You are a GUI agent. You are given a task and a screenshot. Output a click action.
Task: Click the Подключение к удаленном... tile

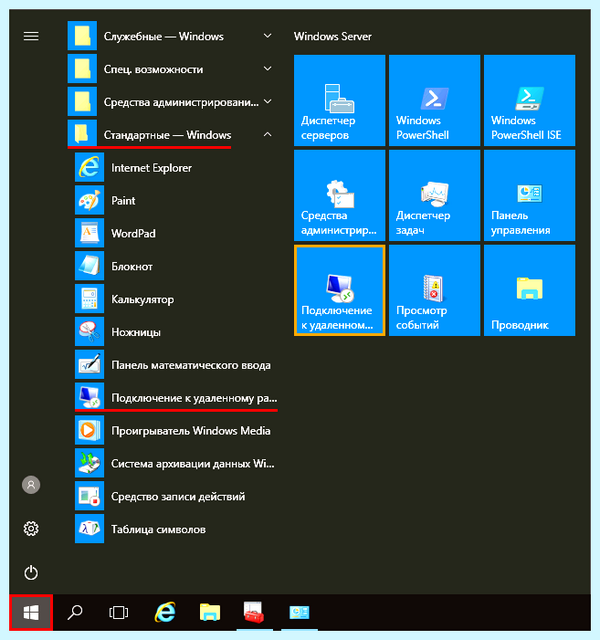340,291
